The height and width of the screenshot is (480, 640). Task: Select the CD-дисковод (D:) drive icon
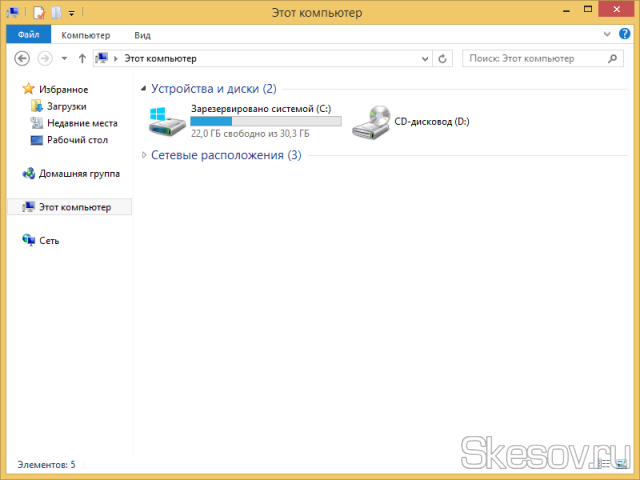pos(372,122)
